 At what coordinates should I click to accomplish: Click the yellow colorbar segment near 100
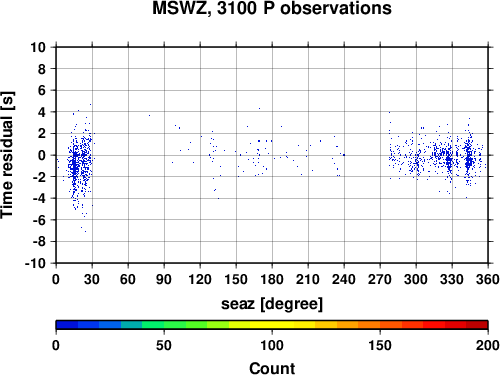pos(272,325)
